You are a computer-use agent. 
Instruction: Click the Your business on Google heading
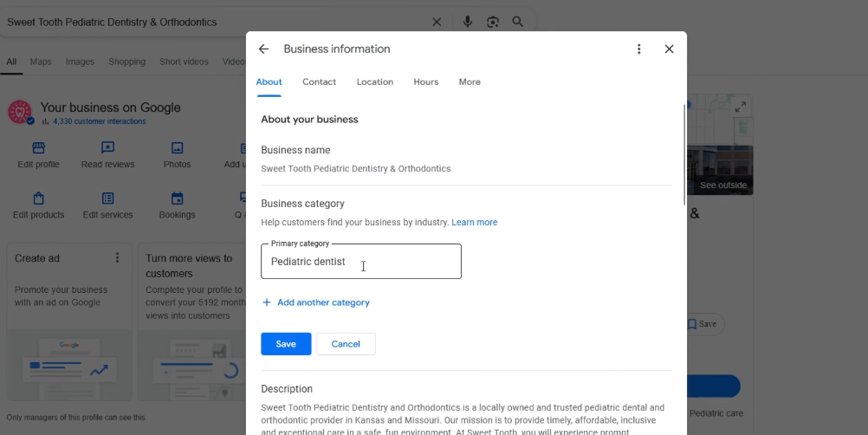click(111, 107)
